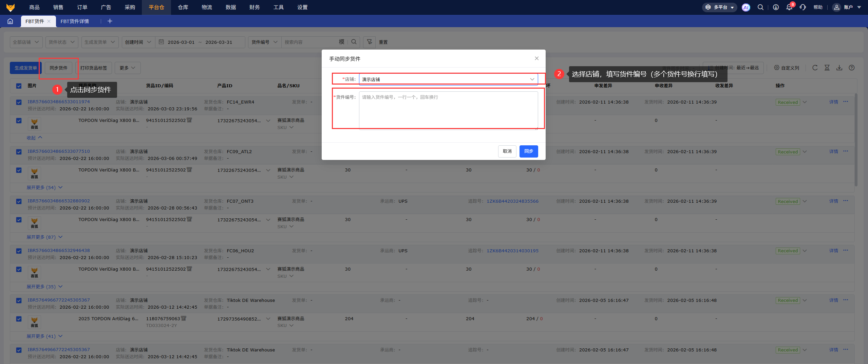Open the 多平台 platform switcher
Viewport: 868px width, 364px height.
[719, 7]
